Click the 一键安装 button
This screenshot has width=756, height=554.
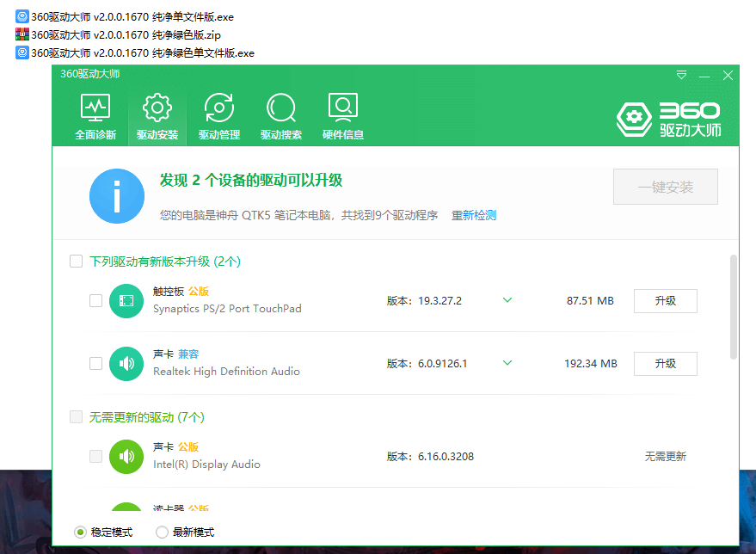pos(666,187)
